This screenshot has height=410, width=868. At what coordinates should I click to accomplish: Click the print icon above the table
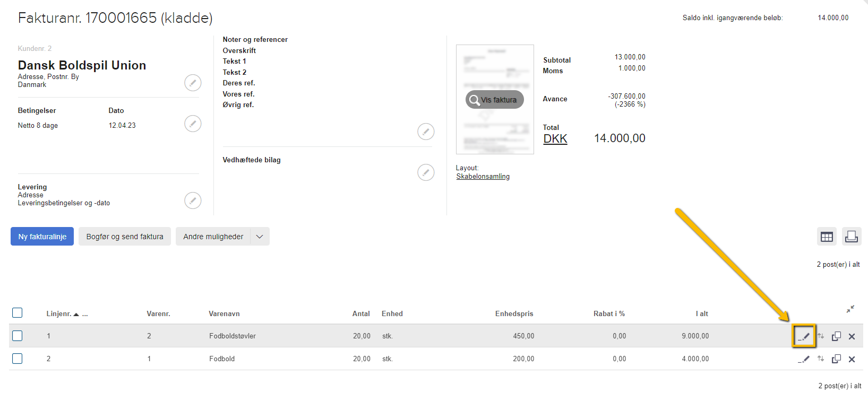[851, 237]
